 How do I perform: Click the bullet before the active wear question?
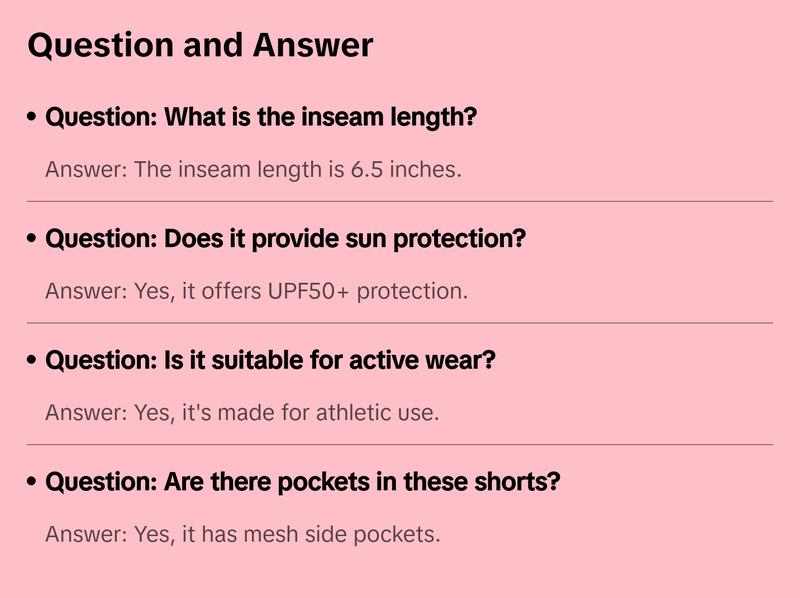tap(32, 360)
